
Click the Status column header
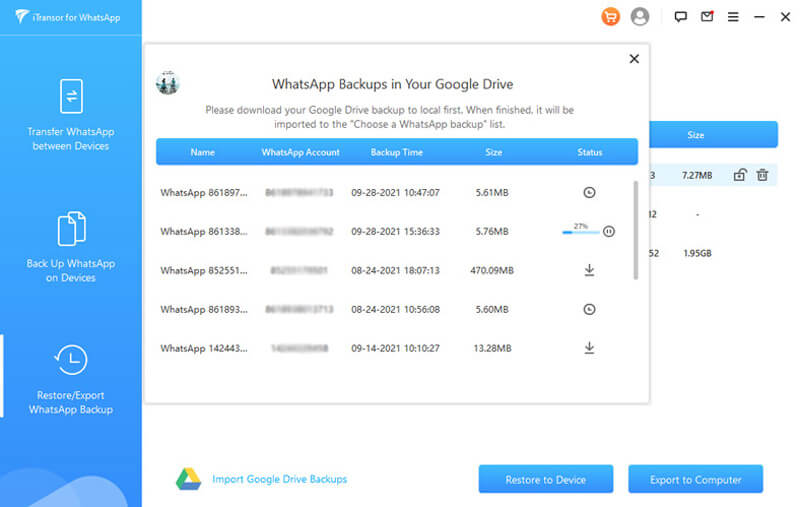590,152
